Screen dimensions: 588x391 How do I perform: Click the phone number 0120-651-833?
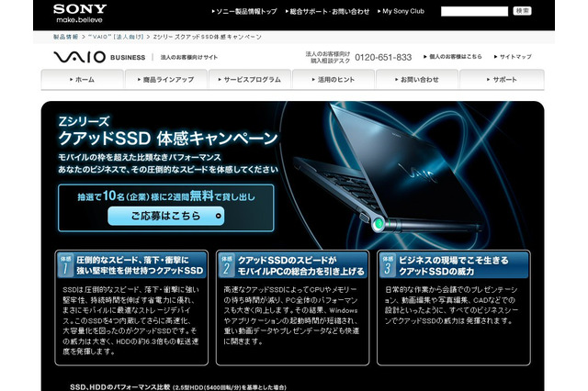click(x=383, y=57)
